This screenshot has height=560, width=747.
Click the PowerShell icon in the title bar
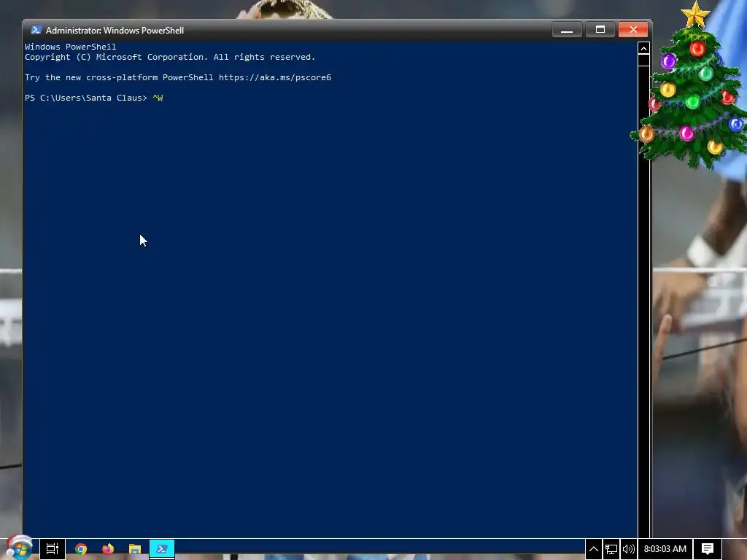[x=36, y=30]
